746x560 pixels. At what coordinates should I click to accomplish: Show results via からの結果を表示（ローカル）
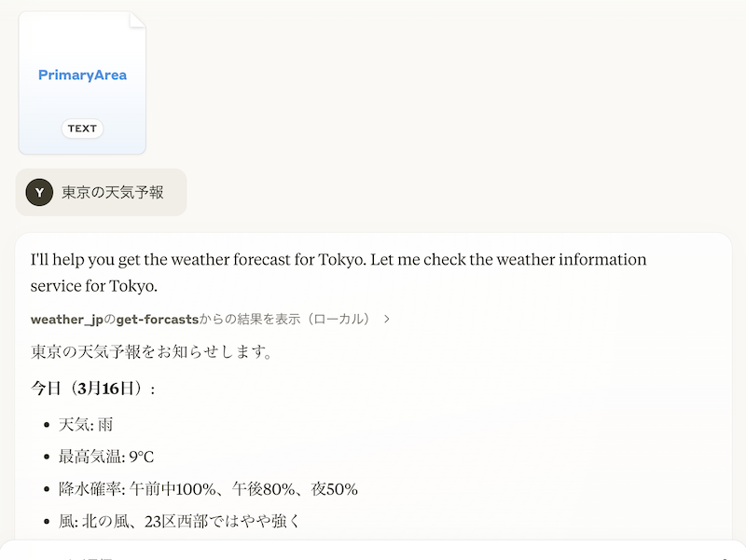pos(284,319)
